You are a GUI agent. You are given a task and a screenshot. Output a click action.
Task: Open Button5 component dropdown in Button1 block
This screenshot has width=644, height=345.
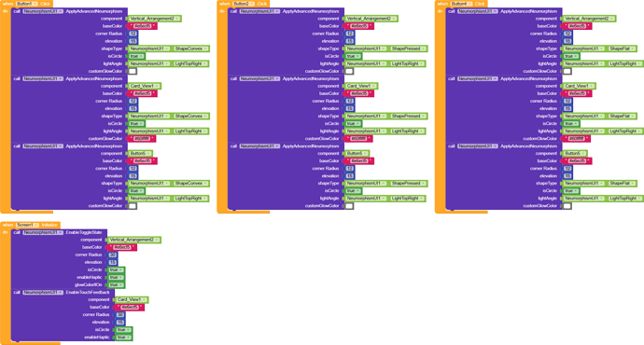(x=140, y=154)
